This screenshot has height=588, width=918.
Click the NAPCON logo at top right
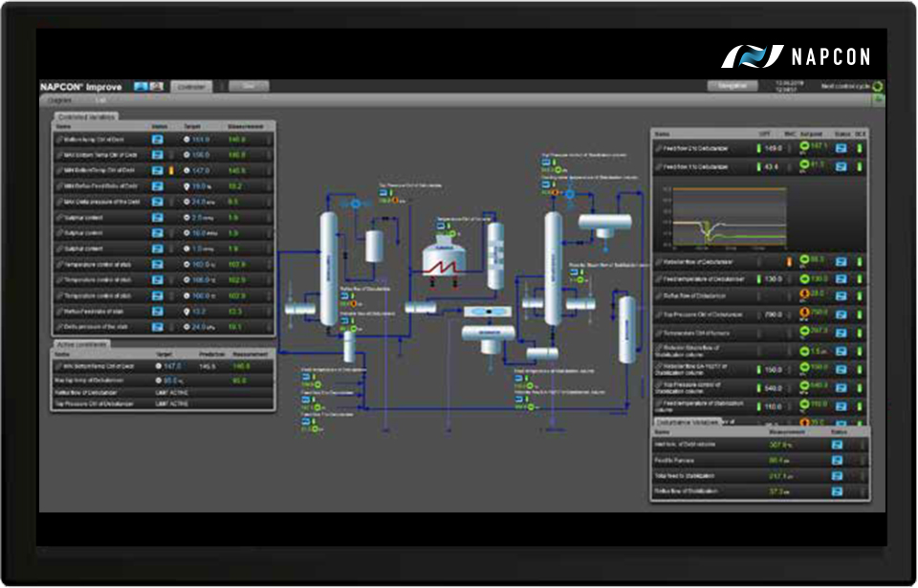coord(796,56)
